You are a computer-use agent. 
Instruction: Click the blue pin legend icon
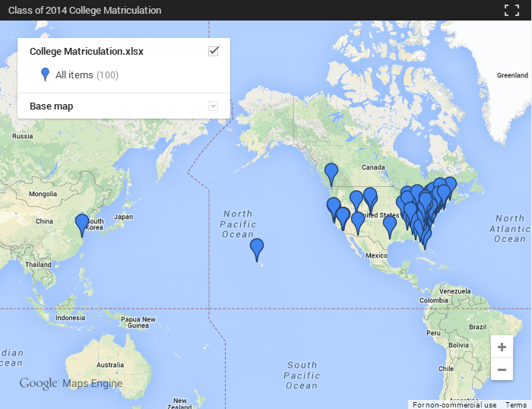pos(45,75)
